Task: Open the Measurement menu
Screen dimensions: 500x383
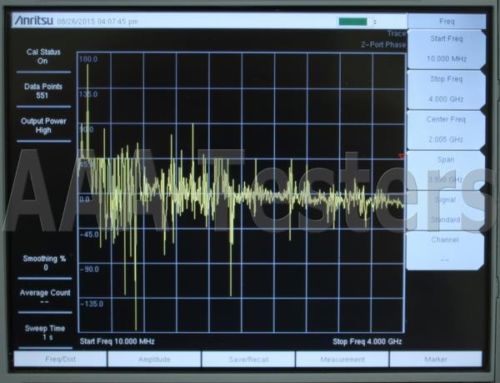Action: click(x=342, y=359)
